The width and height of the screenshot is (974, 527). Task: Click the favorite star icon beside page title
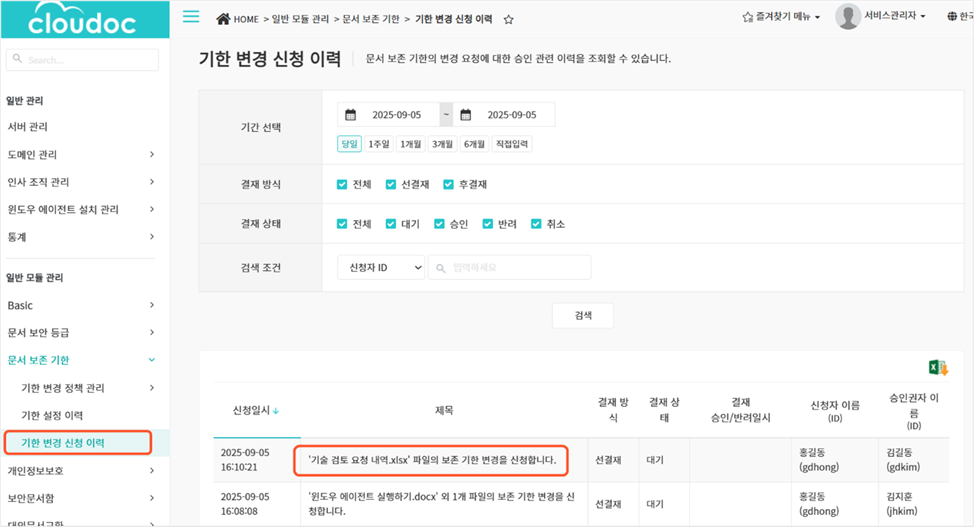coord(508,19)
